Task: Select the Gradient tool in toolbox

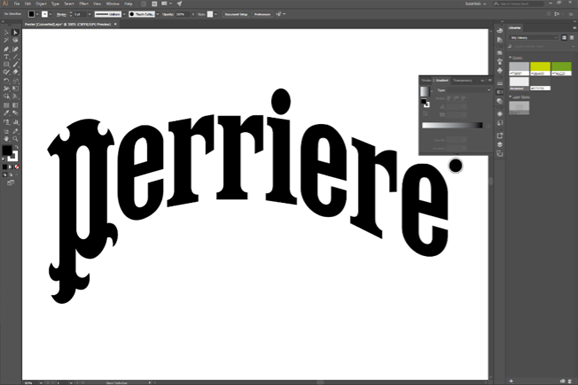Action: click(15, 105)
